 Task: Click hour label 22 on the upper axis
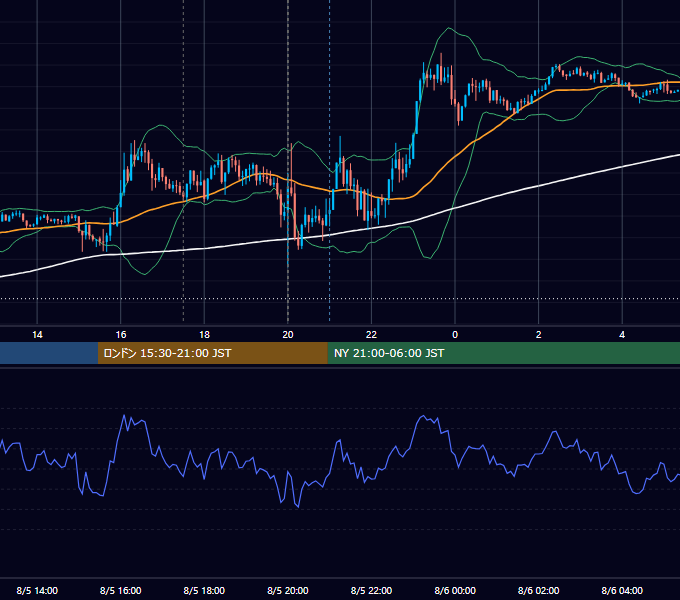click(x=371, y=334)
